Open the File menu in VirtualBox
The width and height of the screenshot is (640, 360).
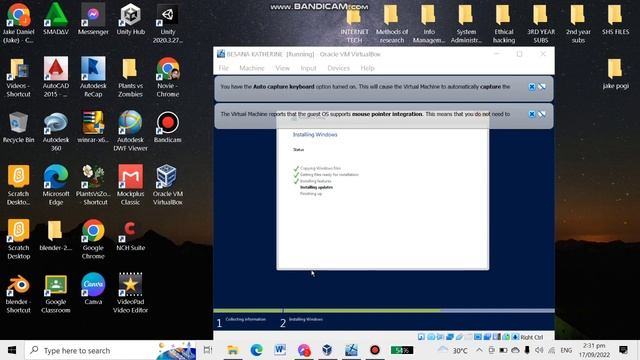click(x=224, y=68)
